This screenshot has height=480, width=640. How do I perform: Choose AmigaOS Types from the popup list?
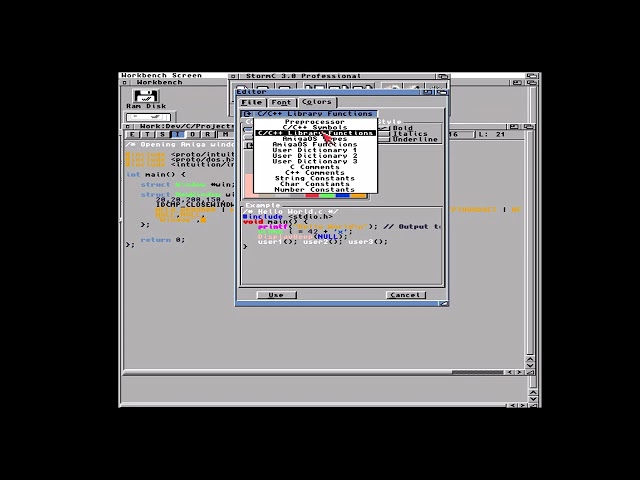(x=315, y=139)
